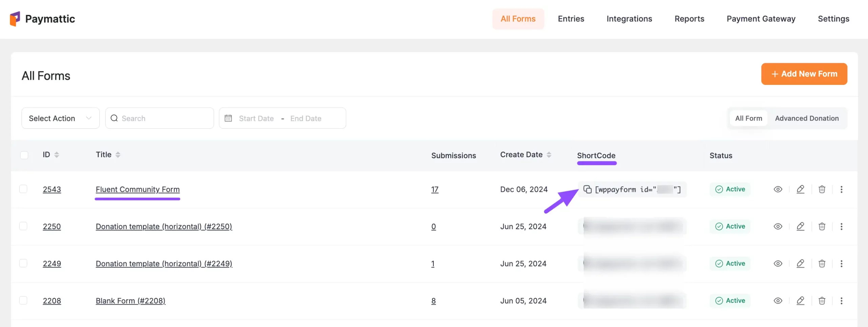
Task: Open more options for form 2250
Action: click(x=841, y=226)
